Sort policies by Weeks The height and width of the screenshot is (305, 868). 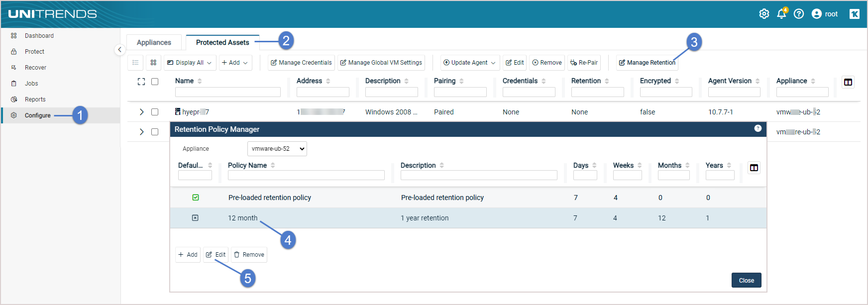tap(640, 165)
